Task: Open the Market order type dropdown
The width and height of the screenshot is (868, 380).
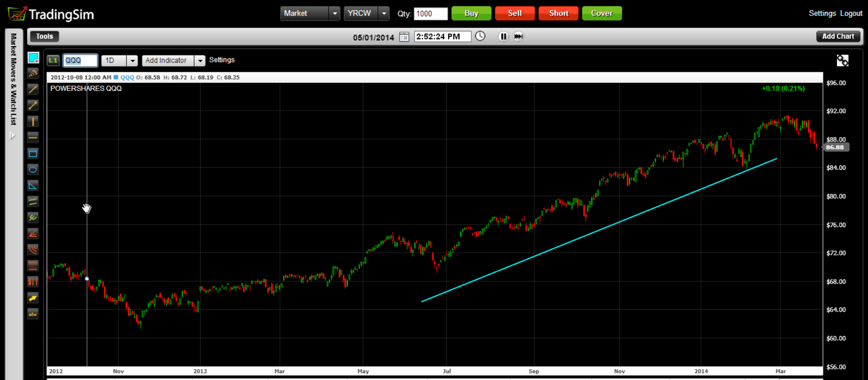Action: tap(334, 14)
